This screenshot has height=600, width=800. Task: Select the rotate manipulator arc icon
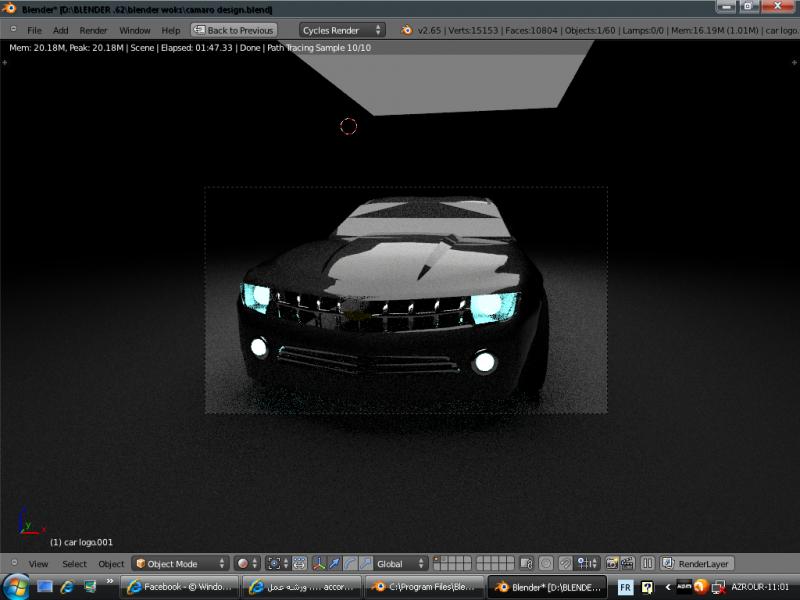[350, 564]
